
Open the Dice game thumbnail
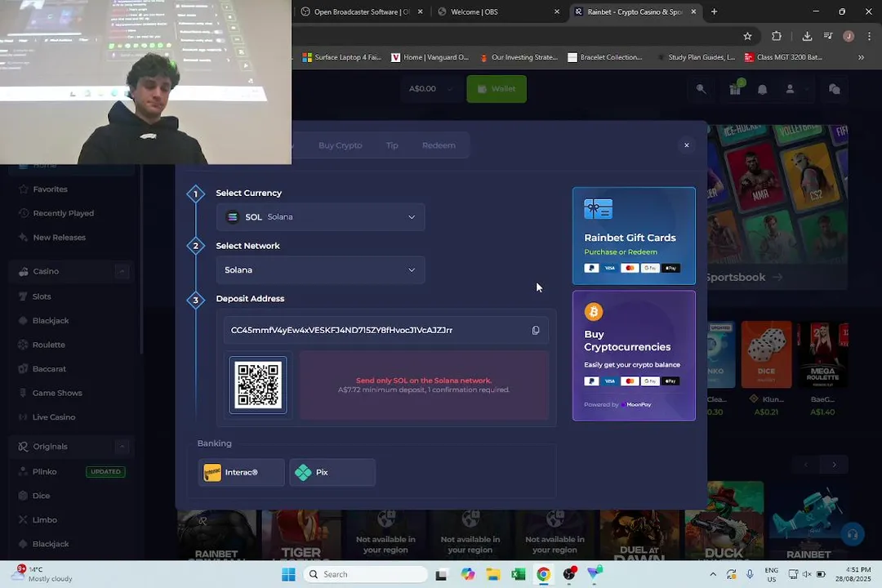[x=766, y=354]
